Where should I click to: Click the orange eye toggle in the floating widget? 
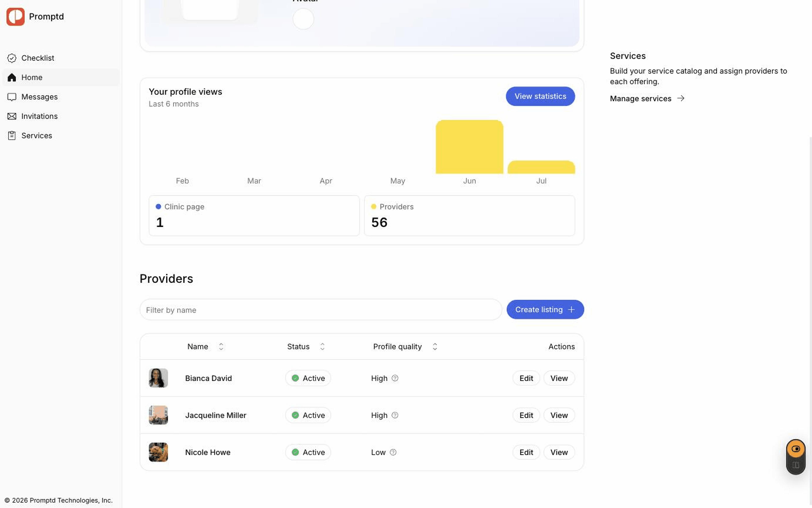(796, 449)
